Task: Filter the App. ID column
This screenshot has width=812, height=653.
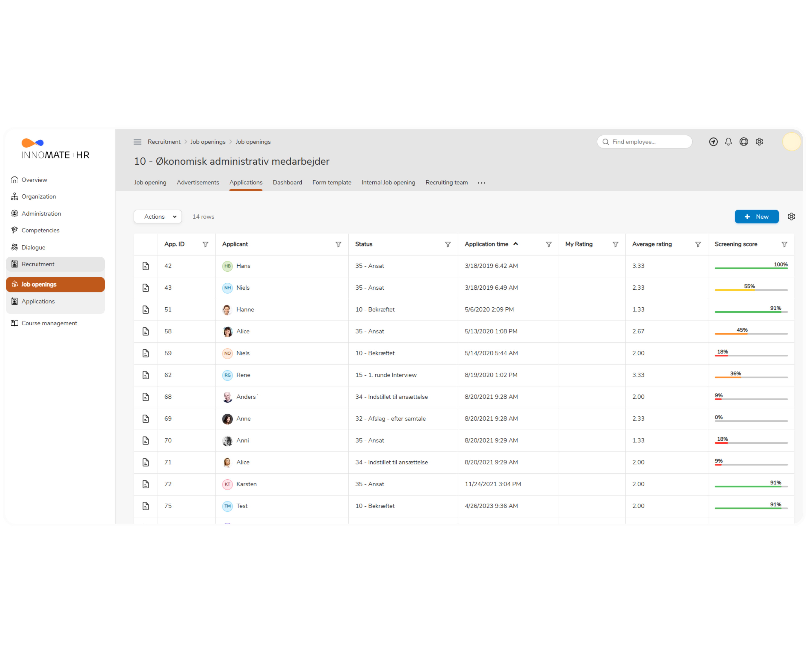Action: pyautogui.click(x=205, y=244)
